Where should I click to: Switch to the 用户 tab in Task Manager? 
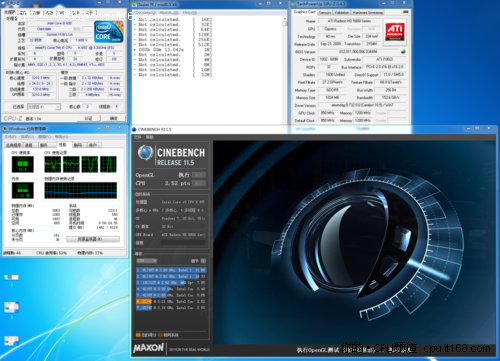point(93,145)
